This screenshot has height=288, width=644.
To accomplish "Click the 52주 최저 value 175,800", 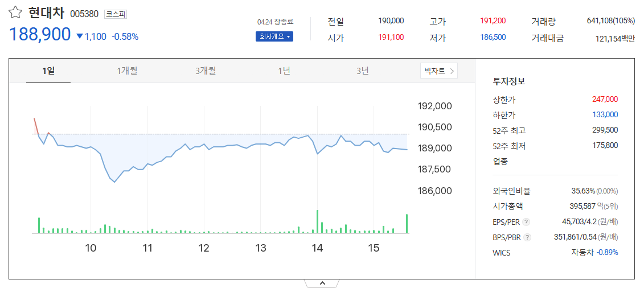I will [605, 145].
